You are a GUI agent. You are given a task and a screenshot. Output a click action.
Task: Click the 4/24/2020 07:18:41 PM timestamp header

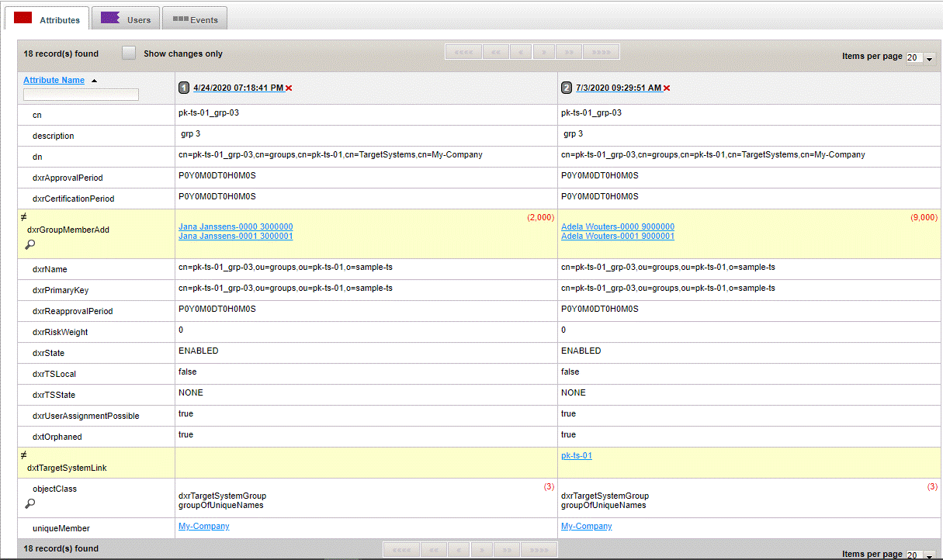pos(237,88)
